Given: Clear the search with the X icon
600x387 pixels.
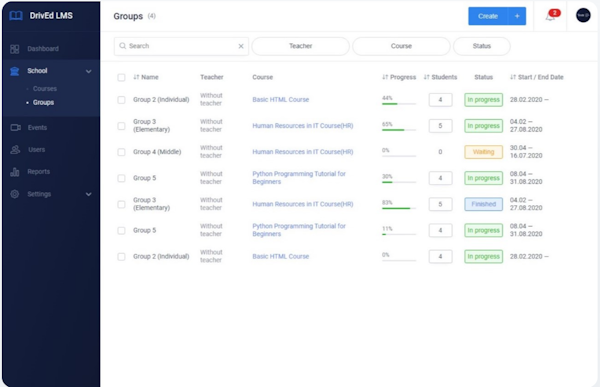Looking at the screenshot, I should point(241,46).
